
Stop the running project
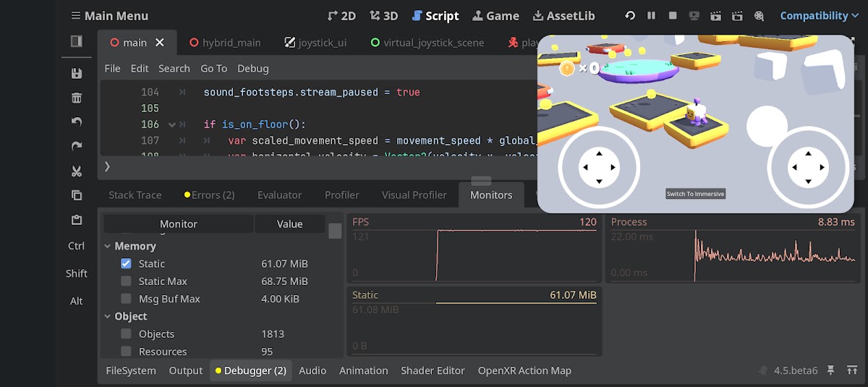673,16
